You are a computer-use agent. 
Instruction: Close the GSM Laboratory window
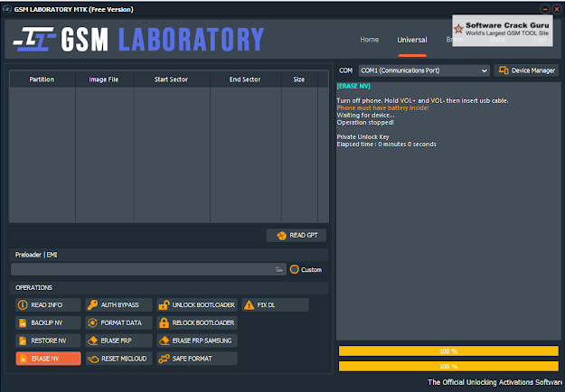557,9
